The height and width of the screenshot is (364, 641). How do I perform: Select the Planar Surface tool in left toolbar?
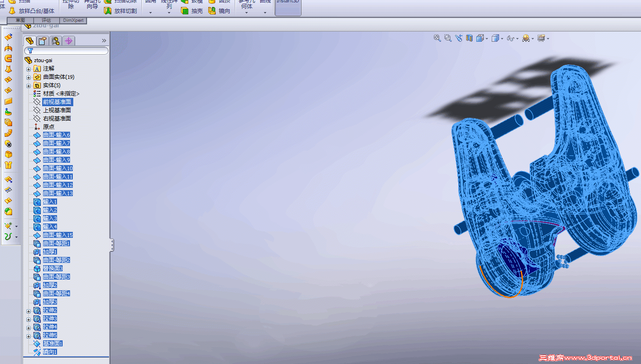tap(8, 101)
